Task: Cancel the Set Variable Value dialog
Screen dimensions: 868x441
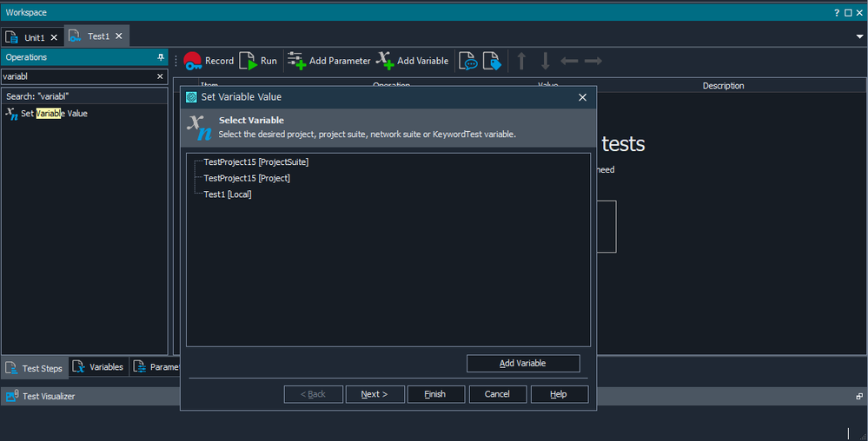Action: (x=497, y=394)
